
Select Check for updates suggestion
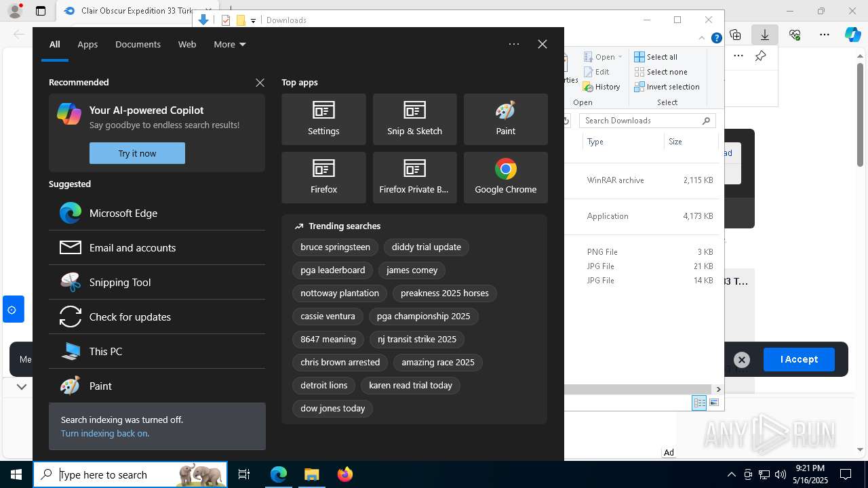[157, 317]
